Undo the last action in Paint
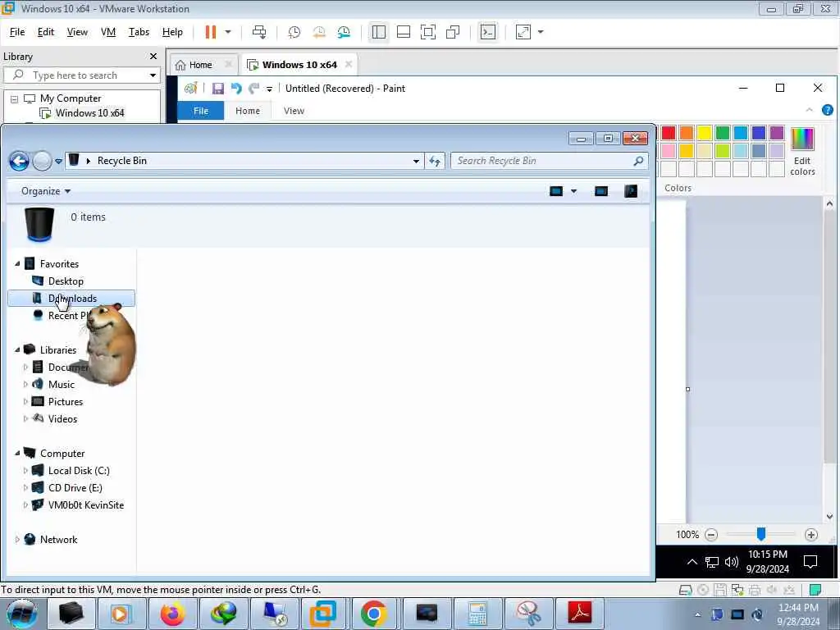The width and height of the screenshot is (840, 630). 236,89
